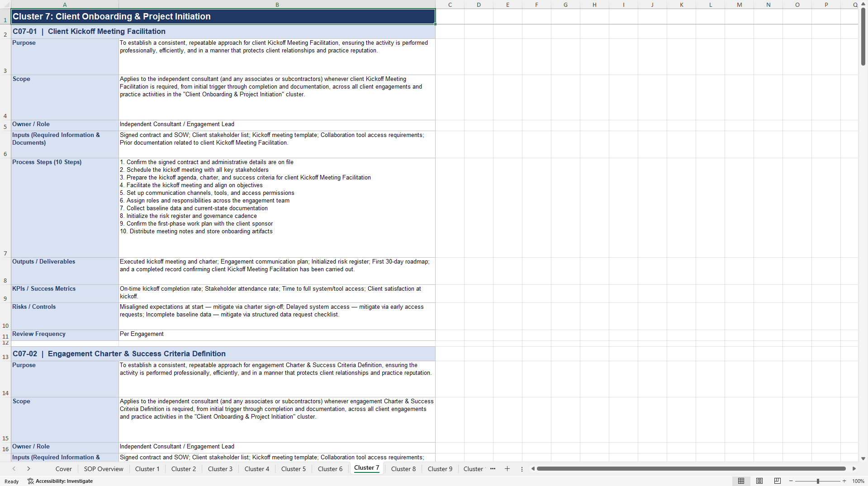
Task: Adjust the zoom slider handle
Action: click(818, 481)
